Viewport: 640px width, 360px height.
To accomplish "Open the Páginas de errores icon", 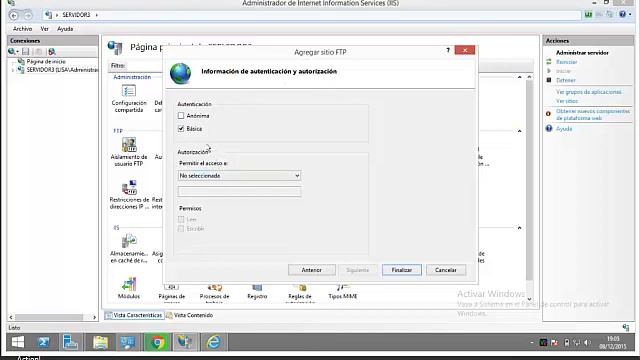I will (171, 294).
